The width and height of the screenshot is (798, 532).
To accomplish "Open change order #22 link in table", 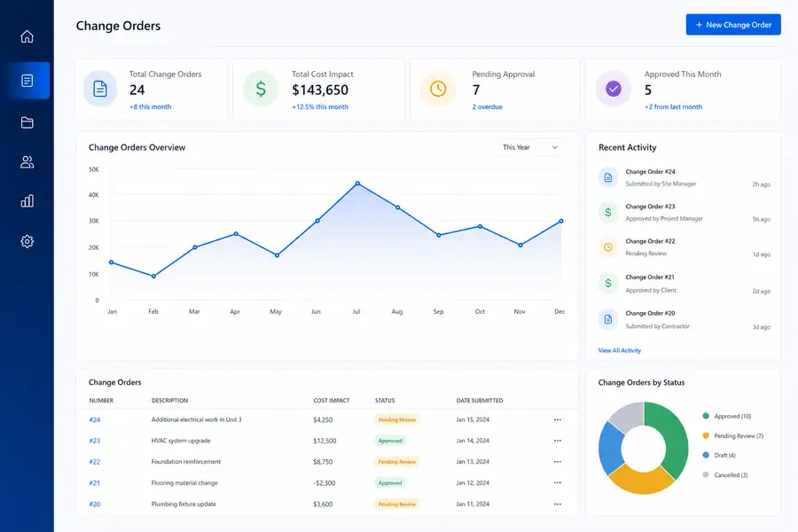I will click(95, 462).
